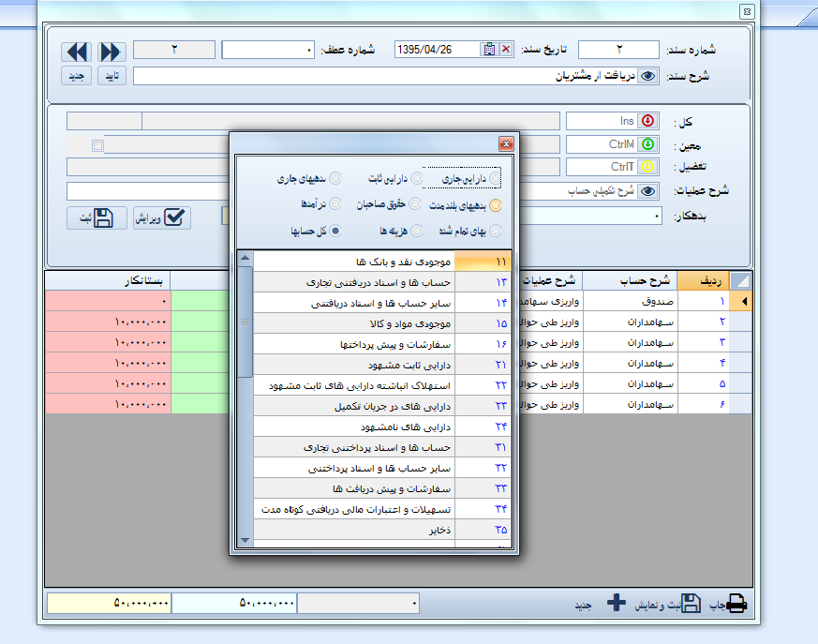This screenshot has width=818, height=644.
Task: Click the plus icon to add new
Action: click(616, 604)
